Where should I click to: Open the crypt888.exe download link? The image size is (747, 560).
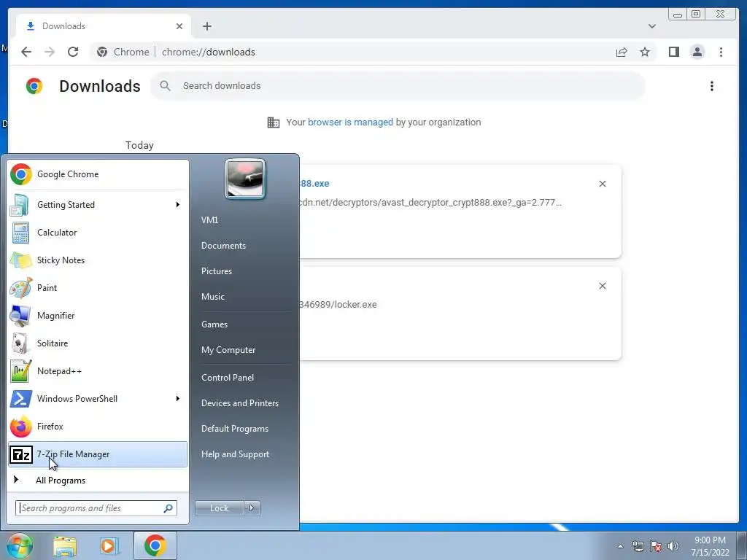tap(314, 184)
